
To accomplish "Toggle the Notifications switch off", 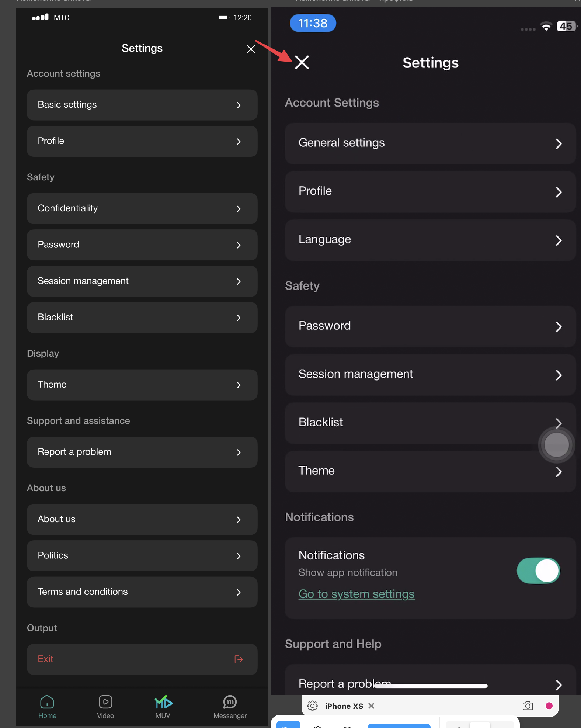I will 538,571.
